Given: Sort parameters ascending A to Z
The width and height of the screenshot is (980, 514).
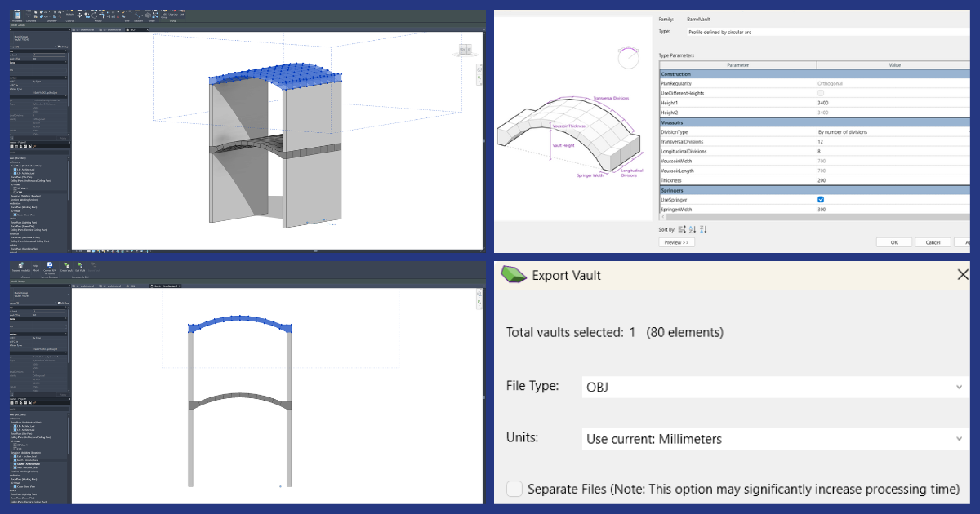Looking at the screenshot, I should [x=693, y=229].
